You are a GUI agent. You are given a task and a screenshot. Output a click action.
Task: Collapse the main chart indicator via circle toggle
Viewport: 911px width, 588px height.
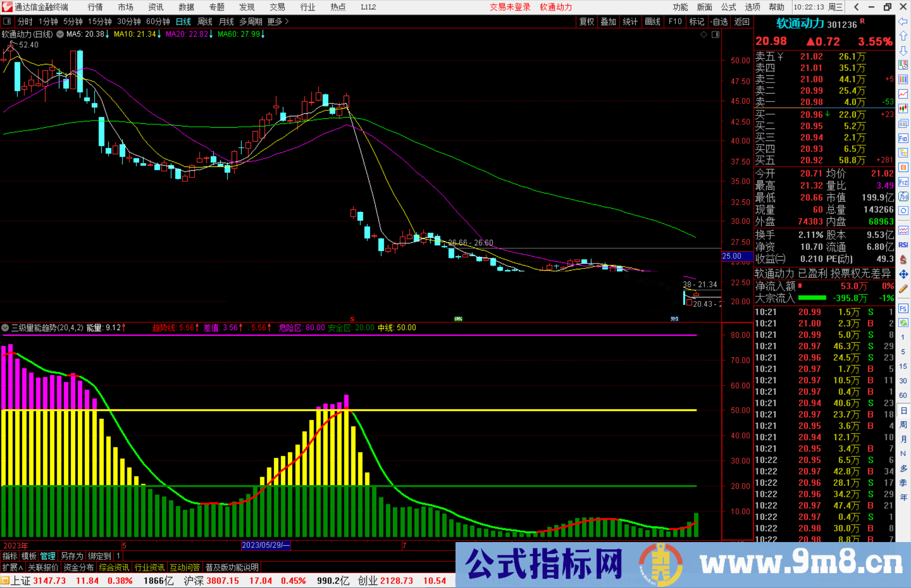point(60,35)
